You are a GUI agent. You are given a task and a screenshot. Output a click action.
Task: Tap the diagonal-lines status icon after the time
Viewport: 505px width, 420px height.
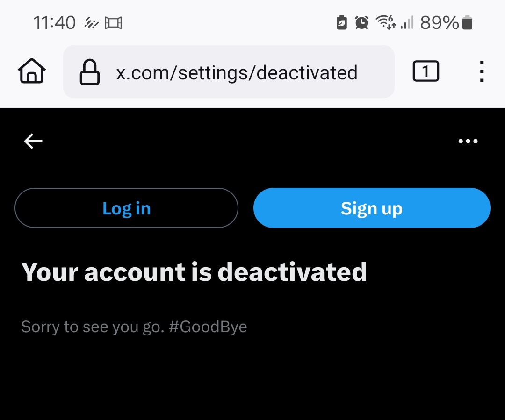click(90, 22)
